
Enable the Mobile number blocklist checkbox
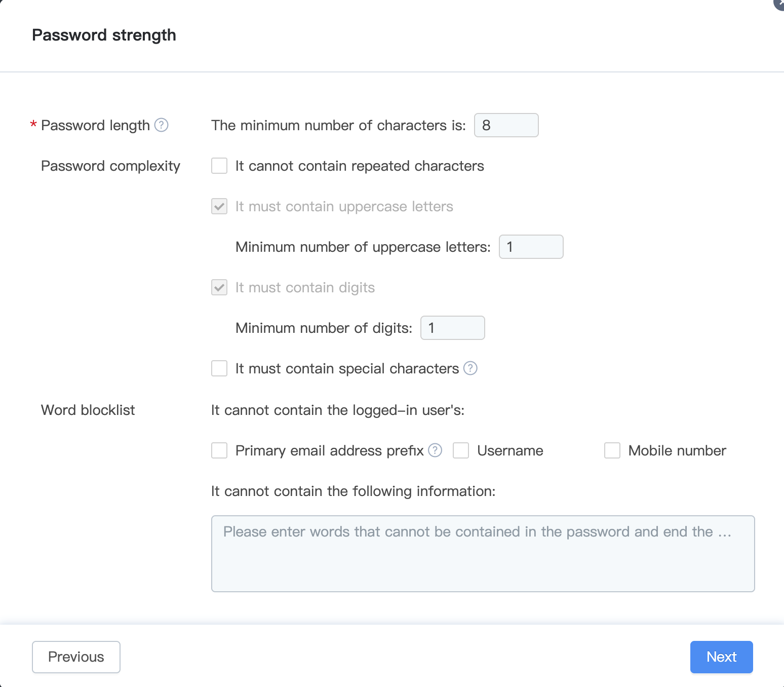pyautogui.click(x=612, y=450)
